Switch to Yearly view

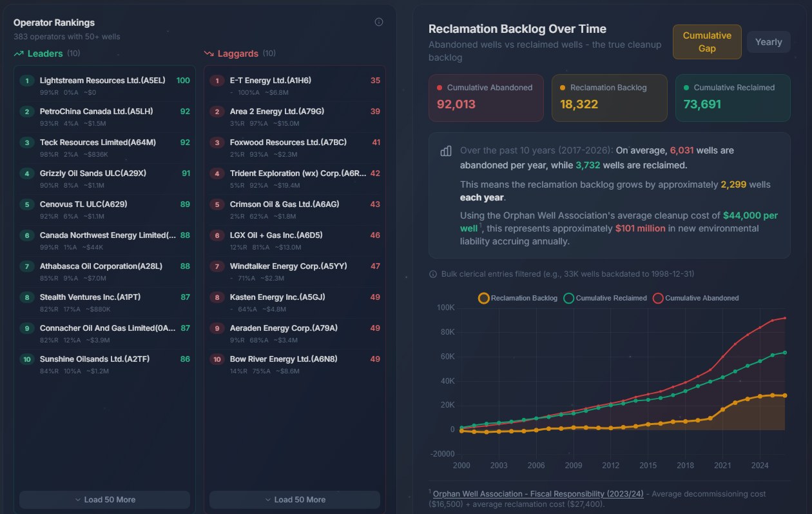click(768, 42)
